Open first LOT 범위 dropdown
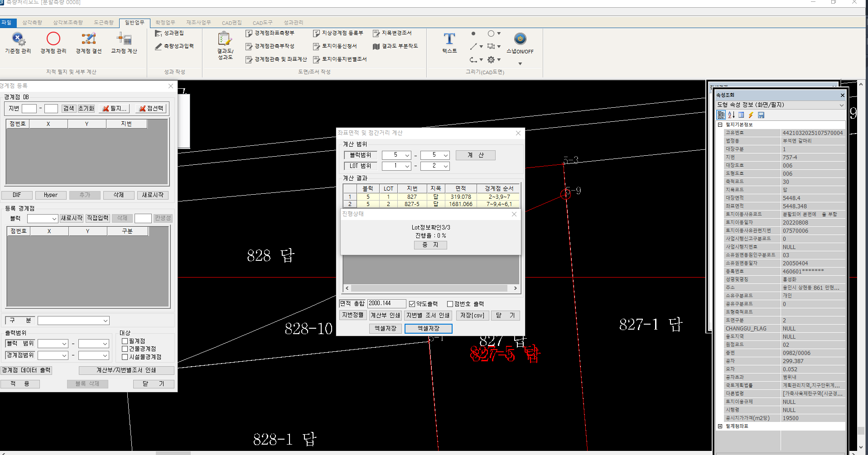The image size is (868, 455). pyautogui.click(x=407, y=166)
